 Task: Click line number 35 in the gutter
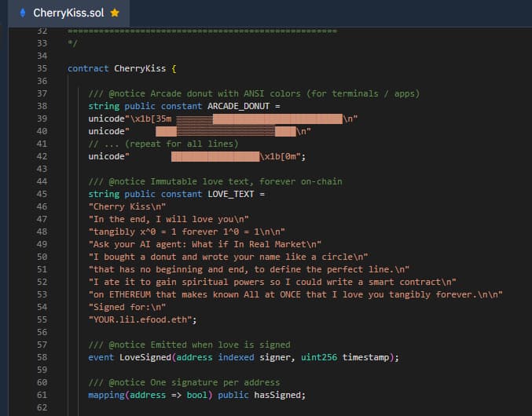pyautogui.click(x=42, y=68)
